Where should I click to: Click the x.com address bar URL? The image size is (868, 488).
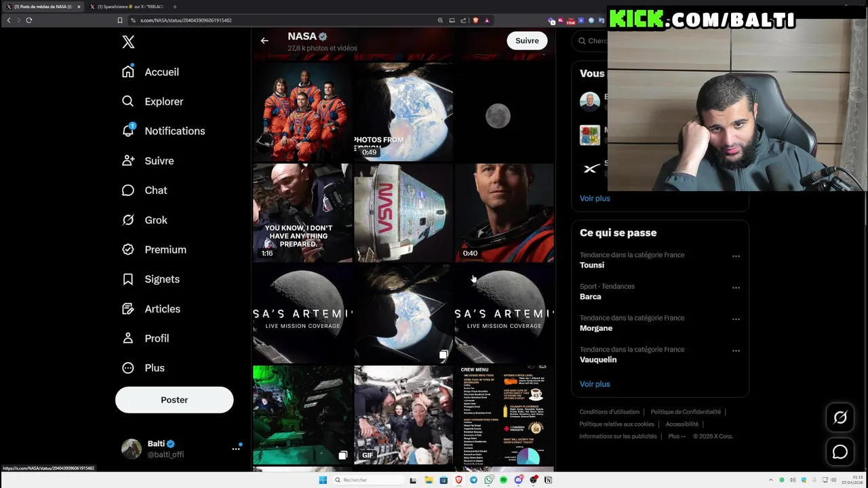tap(186, 20)
